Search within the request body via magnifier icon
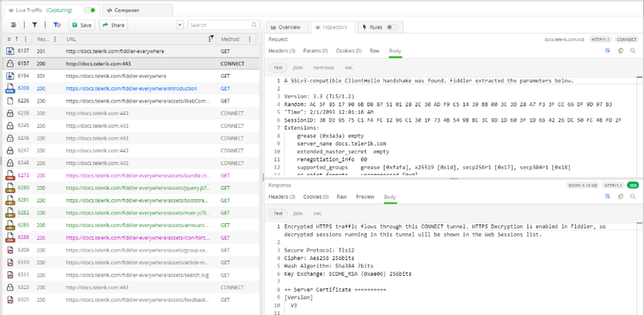Image resolution: width=644 pixels, height=315 pixels. 633,51
